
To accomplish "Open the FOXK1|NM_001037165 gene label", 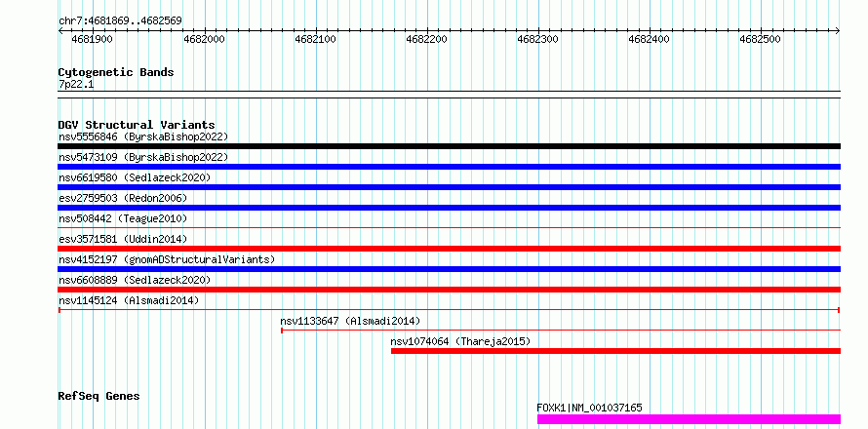I will [x=589, y=408].
